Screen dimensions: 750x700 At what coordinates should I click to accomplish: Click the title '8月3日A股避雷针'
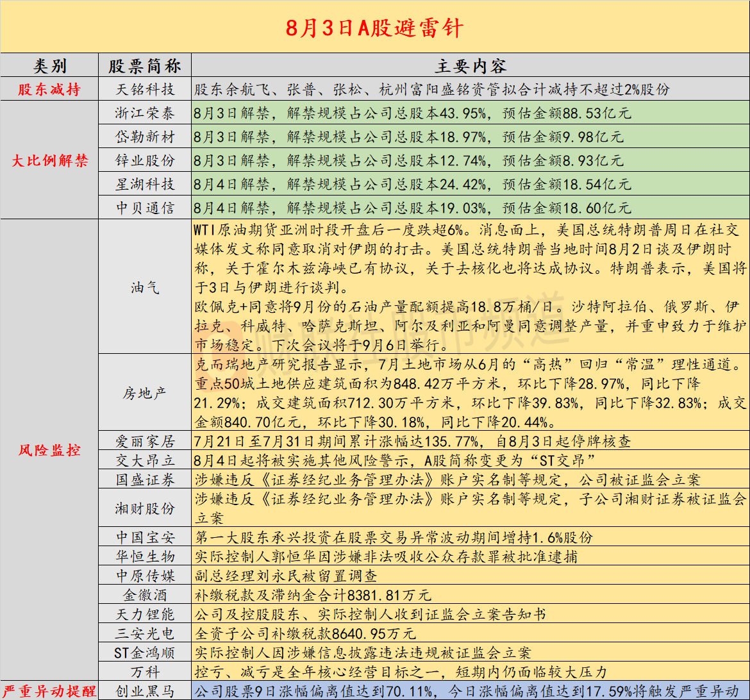pyautogui.click(x=374, y=28)
